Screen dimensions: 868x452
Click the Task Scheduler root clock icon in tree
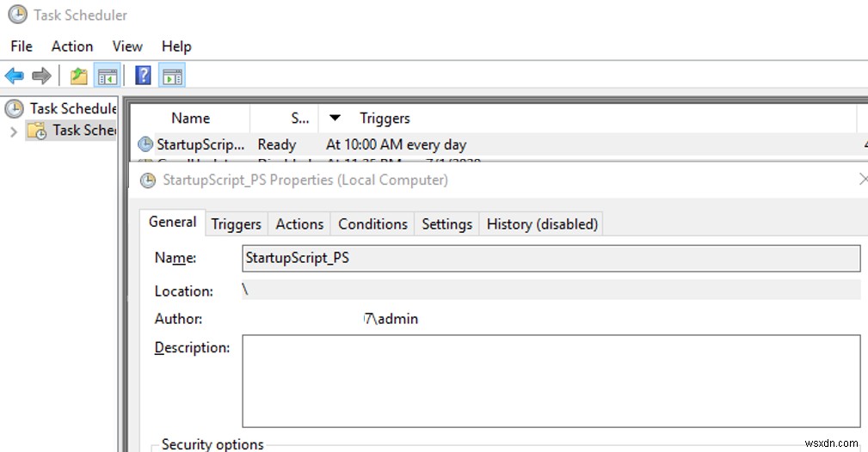pos(15,108)
